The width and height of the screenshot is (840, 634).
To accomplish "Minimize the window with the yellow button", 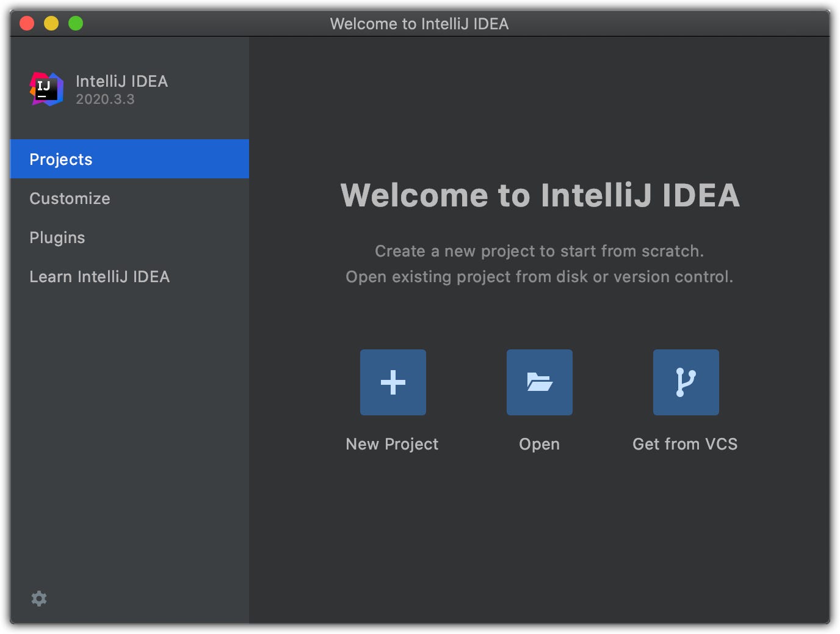I will coord(51,23).
